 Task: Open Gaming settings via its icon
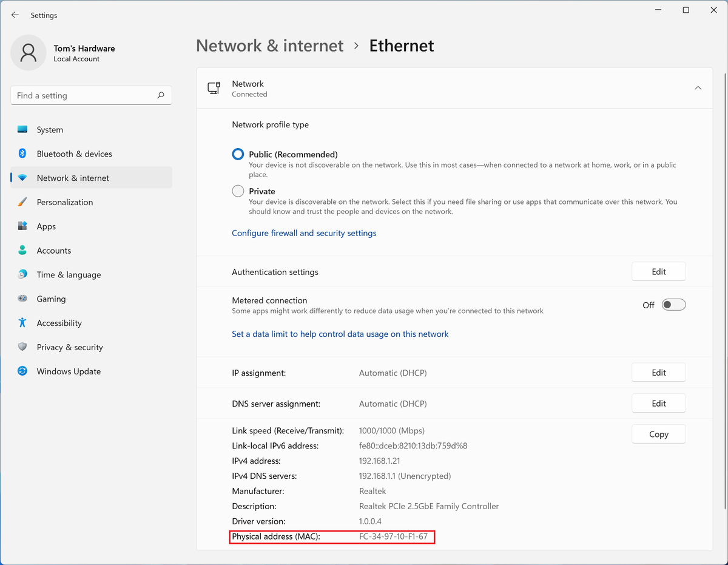click(x=22, y=299)
